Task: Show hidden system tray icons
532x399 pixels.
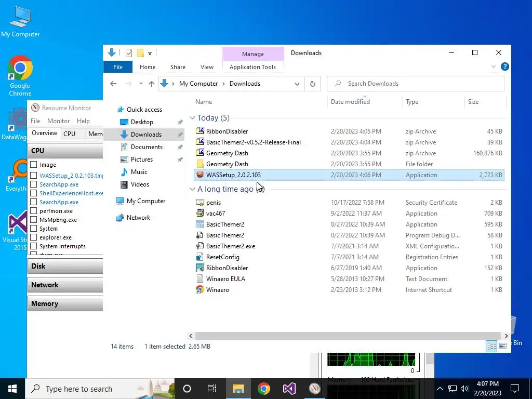Action: (x=440, y=389)
